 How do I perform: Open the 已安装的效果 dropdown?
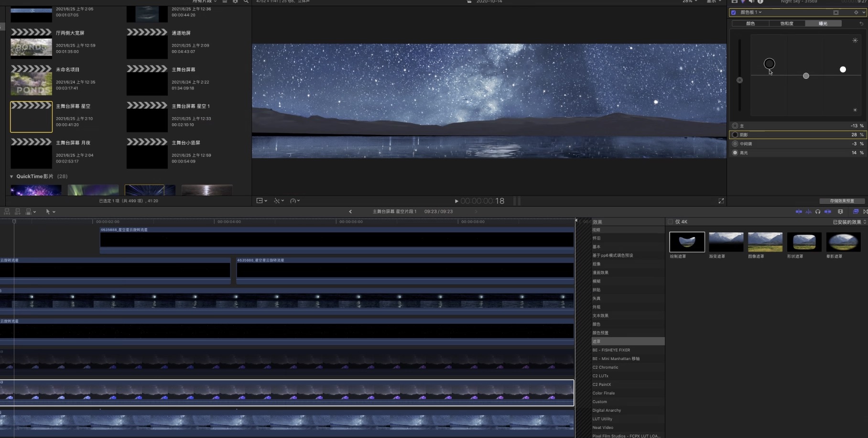849,222
